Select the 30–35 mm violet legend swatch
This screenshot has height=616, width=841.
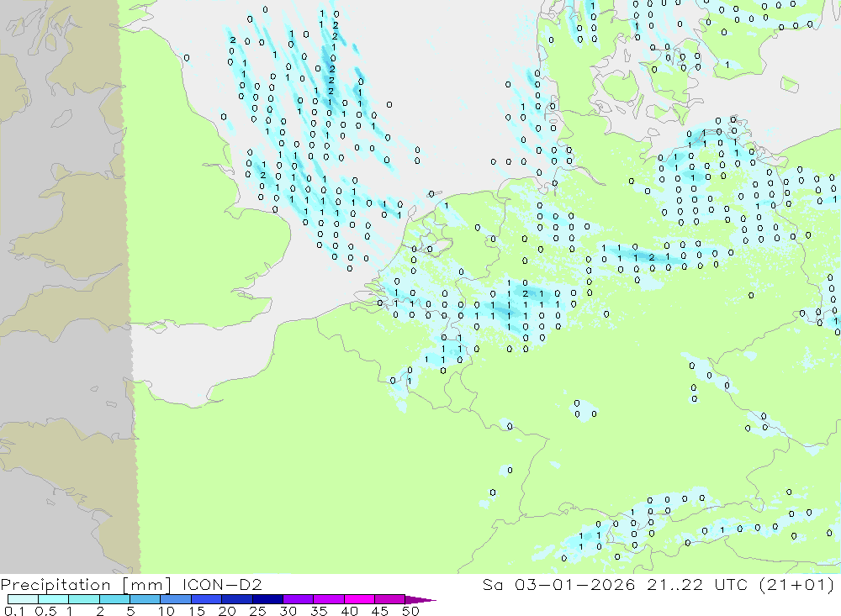tap(299, 599)
